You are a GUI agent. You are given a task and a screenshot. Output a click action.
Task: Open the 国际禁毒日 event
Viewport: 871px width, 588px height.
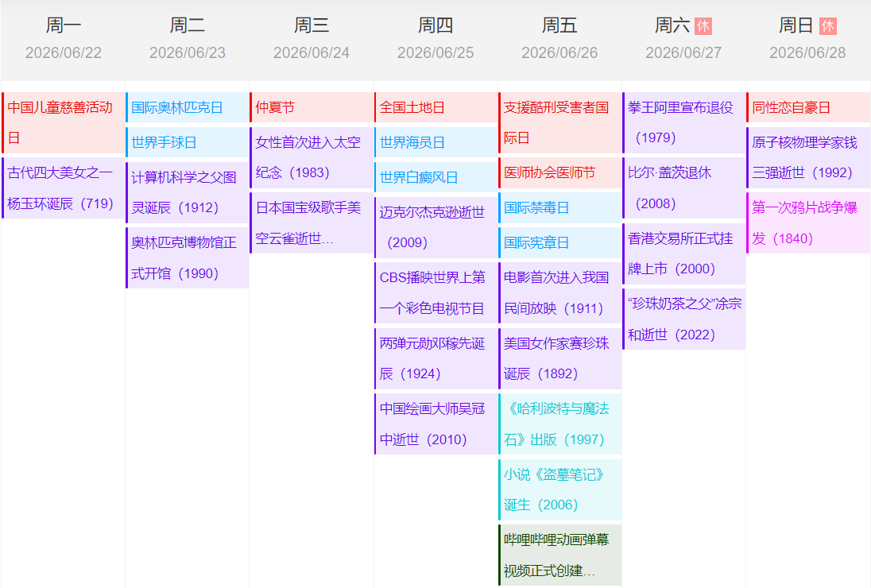559,207
